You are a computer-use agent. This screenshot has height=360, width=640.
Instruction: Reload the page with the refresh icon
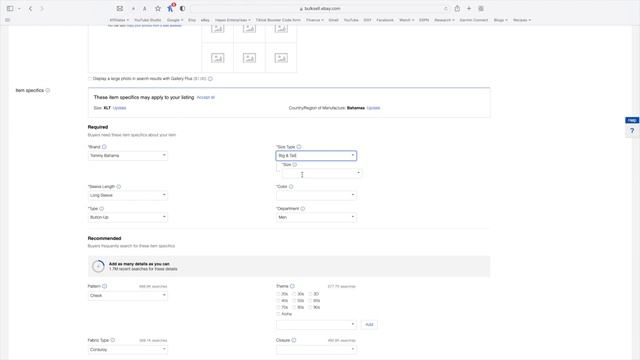click(445, 9)
